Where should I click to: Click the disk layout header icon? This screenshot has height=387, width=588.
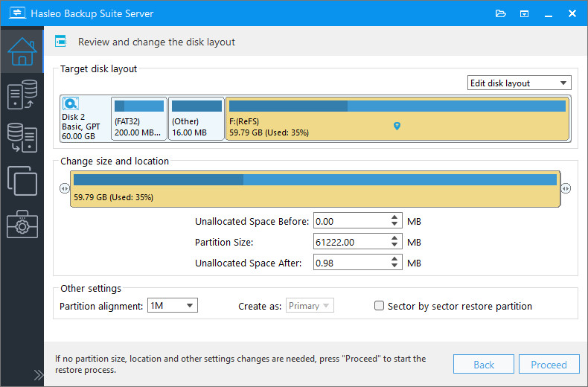(60, 41)
